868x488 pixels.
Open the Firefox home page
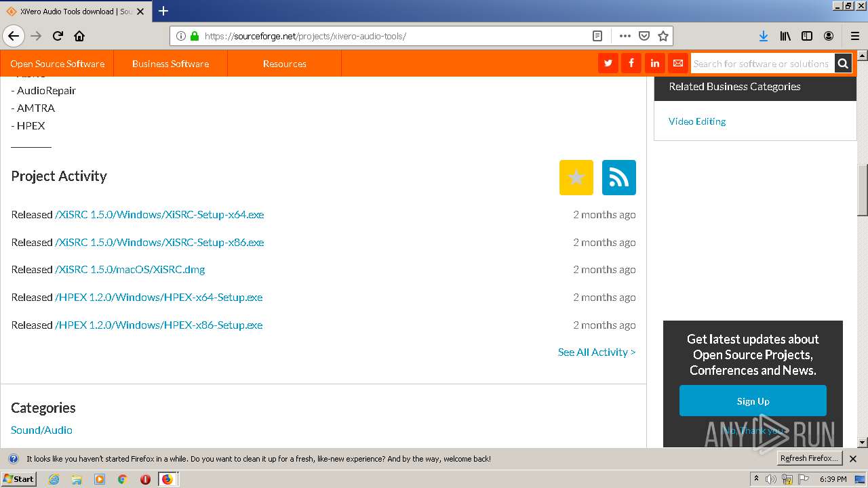pyautogui.click(x=79, y=36)
